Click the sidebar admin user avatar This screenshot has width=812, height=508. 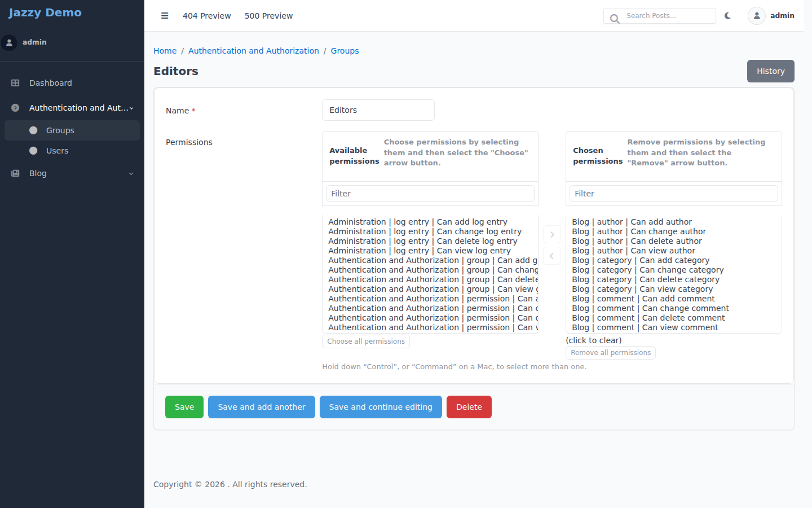9,42
